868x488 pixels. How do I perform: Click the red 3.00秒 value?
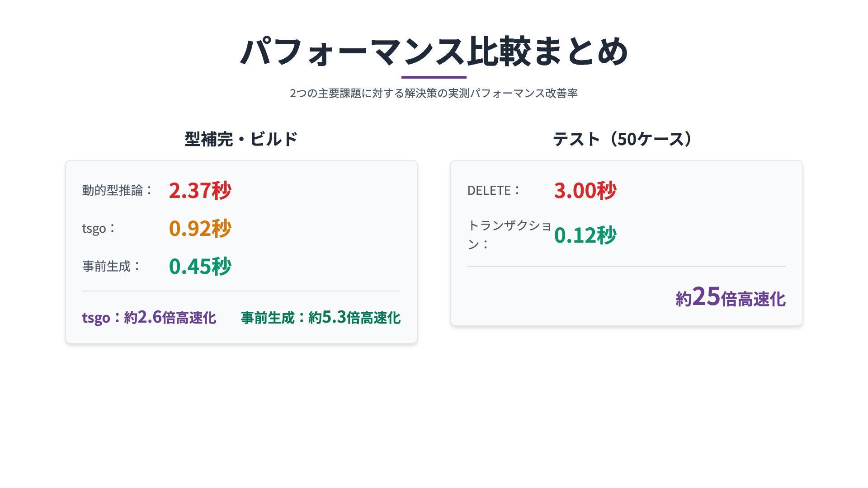[x=585, y=190]
